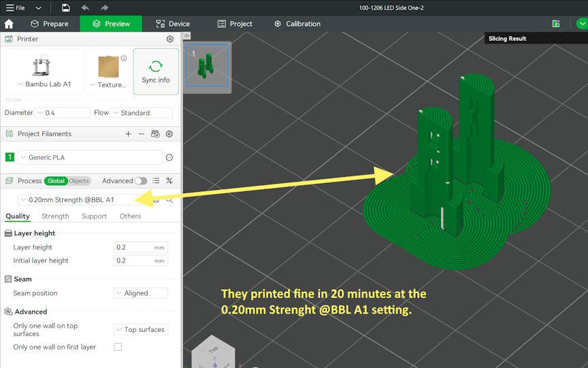The image size is (588, 368).
Task: Click the Home icon
Action: (9, 24)
